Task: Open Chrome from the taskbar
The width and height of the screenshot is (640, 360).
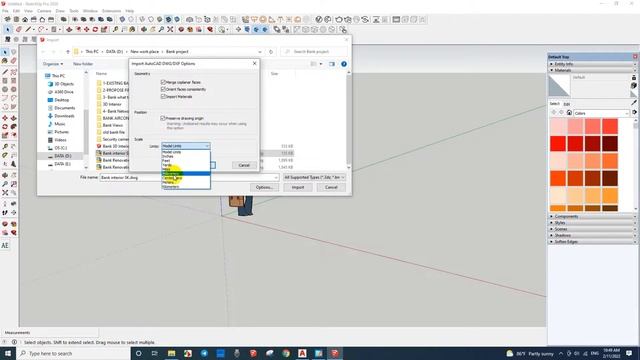Action: 286,353
